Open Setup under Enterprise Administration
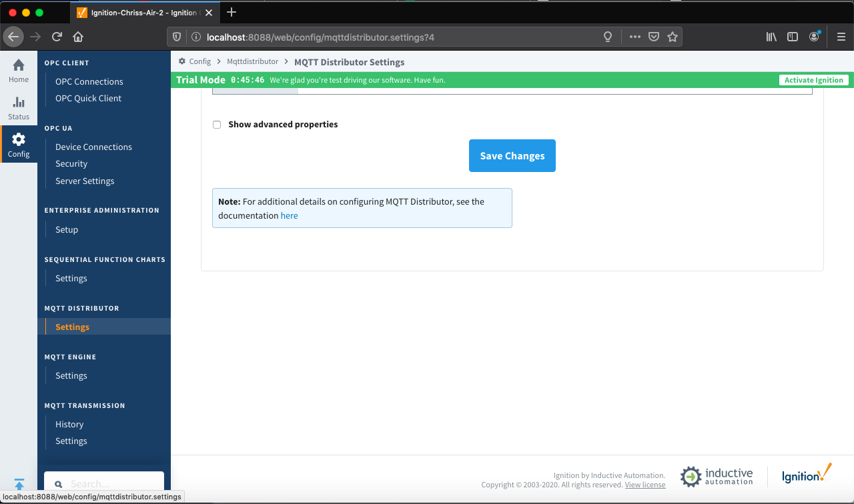The width and height of the screenshot is (854, 504). pos(67,229)
